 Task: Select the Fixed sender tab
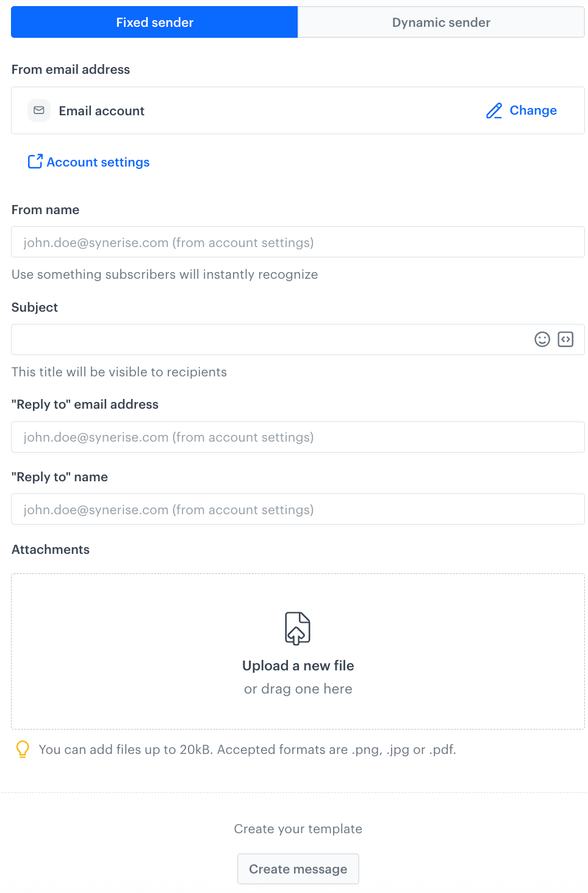pyautogui.click(x=154, y=22)
